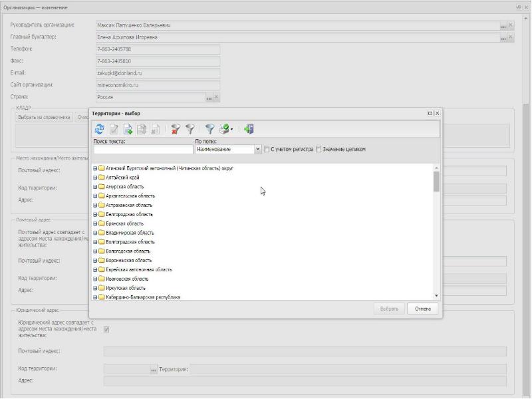
Task: Maximize the Территории - выбор dialog
Action: (x=430, y=113)
